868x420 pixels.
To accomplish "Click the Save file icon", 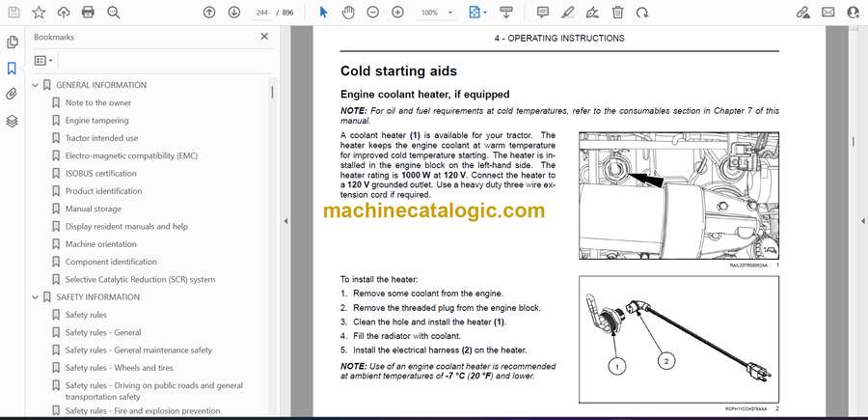I will pyautogui.click(x=14, y=13).
